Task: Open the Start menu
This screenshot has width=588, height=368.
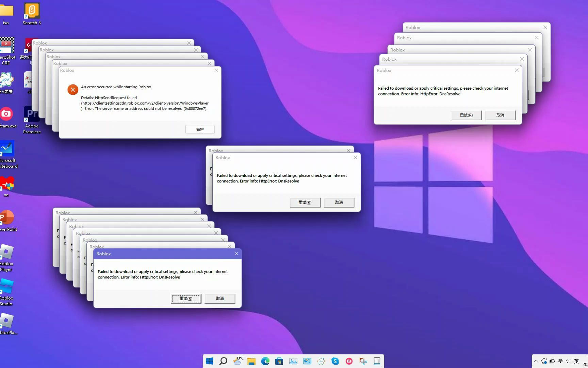Action: click(x=209, y=361)
